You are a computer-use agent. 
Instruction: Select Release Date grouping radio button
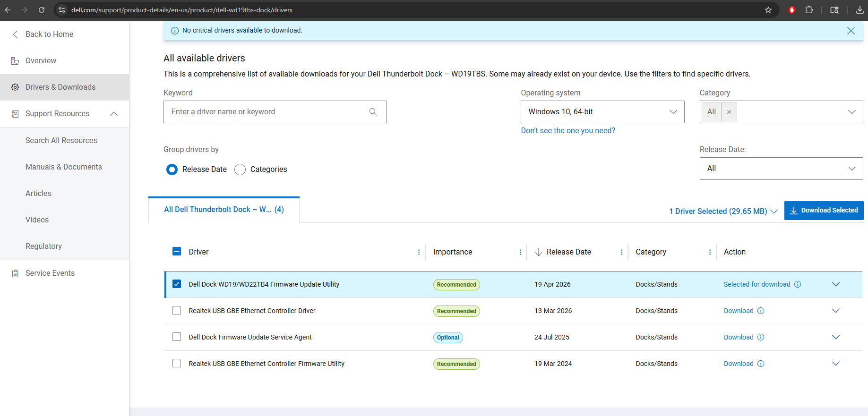coord(172,170)
